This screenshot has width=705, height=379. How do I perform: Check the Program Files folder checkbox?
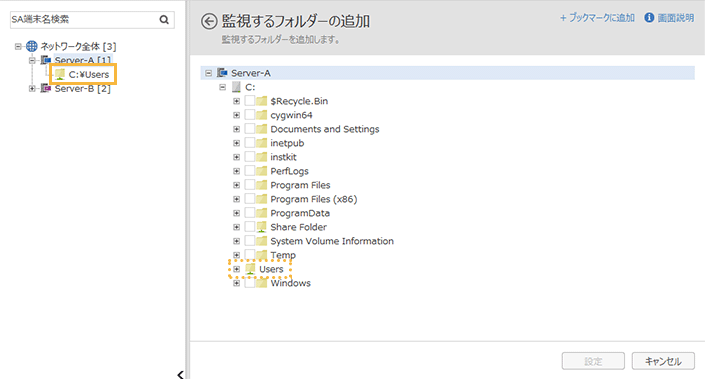point(250,185)
